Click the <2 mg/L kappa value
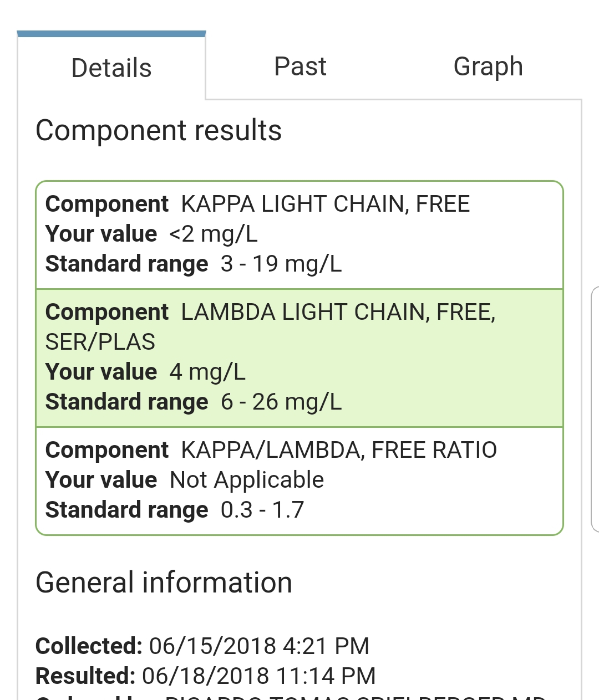The height and width of the screenshot is (700, 599). [x=214, y=234]
